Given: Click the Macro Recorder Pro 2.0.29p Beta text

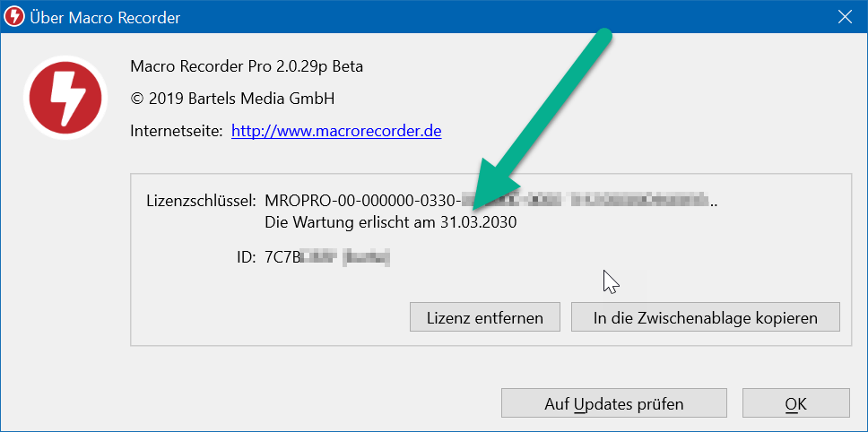Looking at the screenshot, I should pos(247,66).
